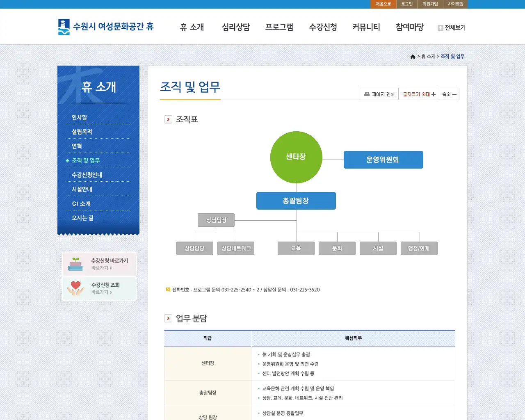The image size is (525, 420).
Task: Enable larger text via 글자크기 확대 +
Action: (x=418, y=94)
